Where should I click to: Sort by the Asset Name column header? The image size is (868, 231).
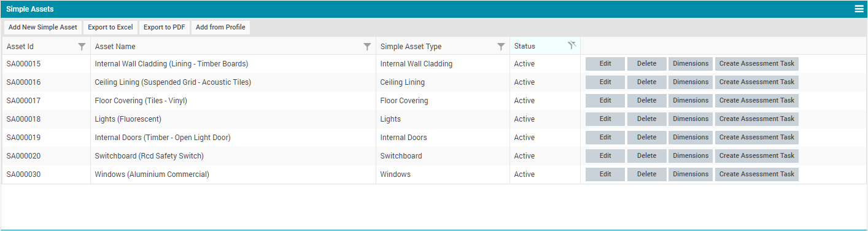tap(115, 47)
